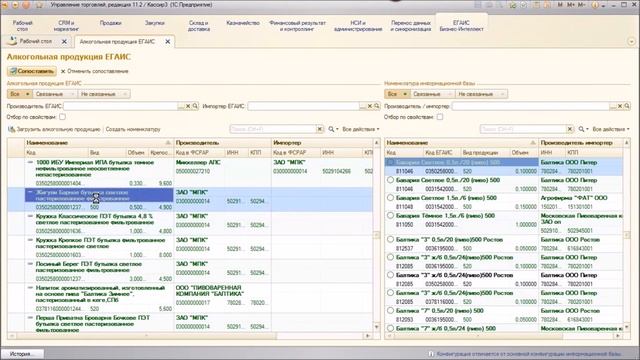Viewport: 640px width, 360px height.
Task: Toggle right Отбор по свойствам checkbox
Action: pos(440,117)
